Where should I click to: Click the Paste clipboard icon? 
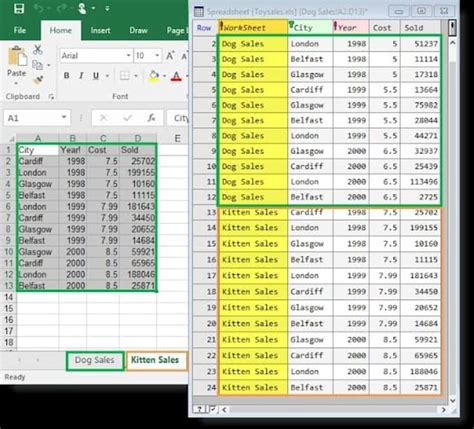(x=17, y=57)
